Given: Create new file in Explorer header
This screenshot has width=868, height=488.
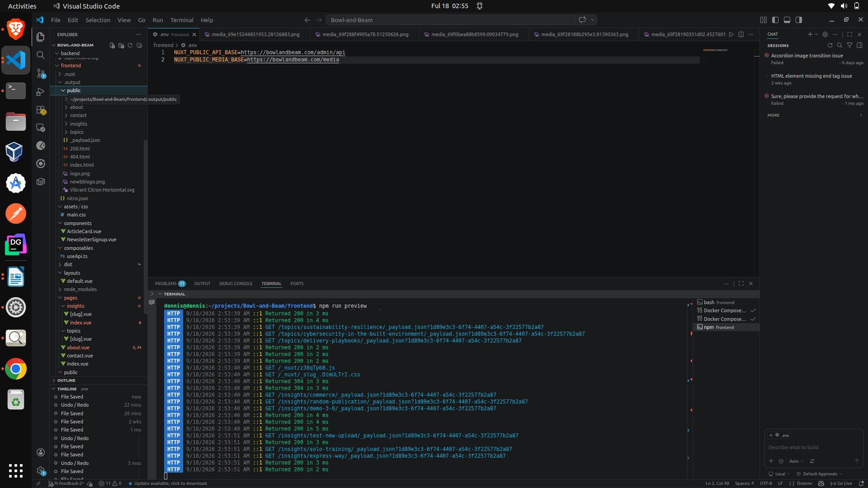Looking at the screenshot, I should pyautogui.click(x=112, y=45).
